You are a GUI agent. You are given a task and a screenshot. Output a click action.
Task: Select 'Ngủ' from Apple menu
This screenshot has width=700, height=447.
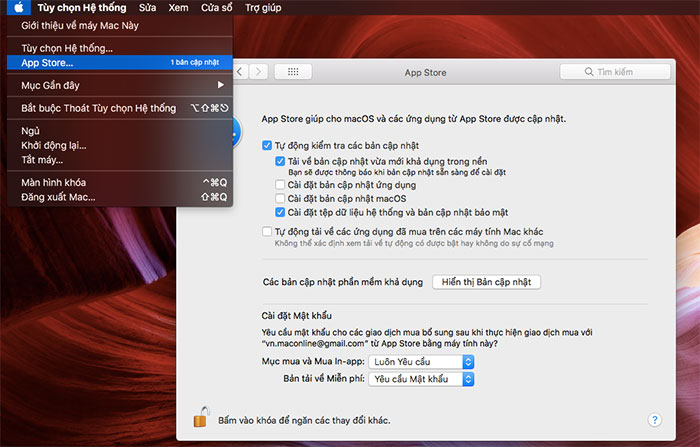pos(120,131)
